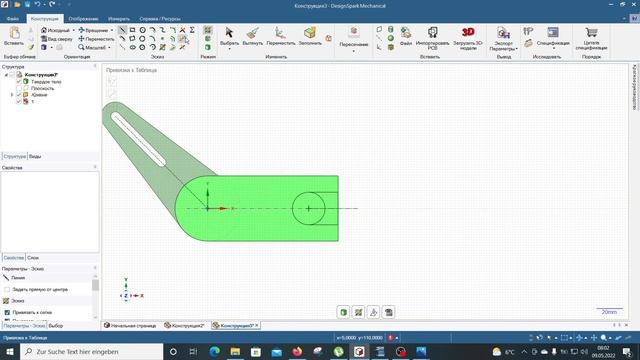Click the trim-away scissors sketch tool
Image resolution: width=640 pixels, height=360 pixels.
(182, 30)
